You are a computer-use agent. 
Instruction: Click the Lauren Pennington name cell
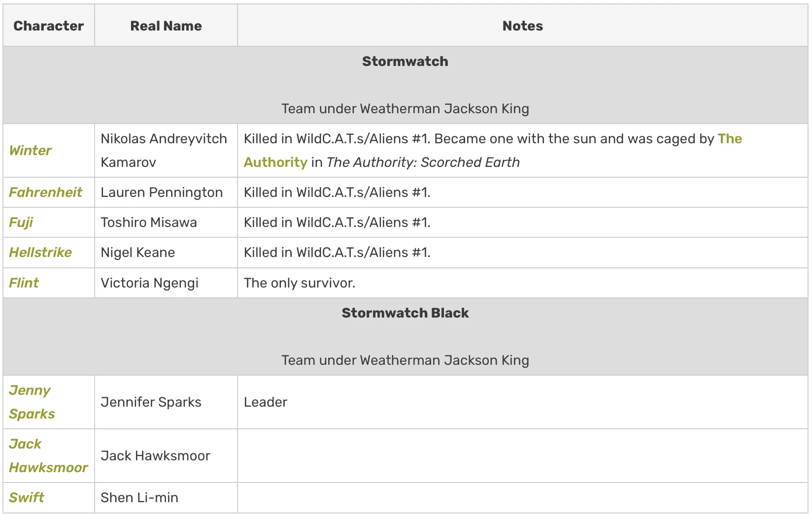[x=162, y=193]
